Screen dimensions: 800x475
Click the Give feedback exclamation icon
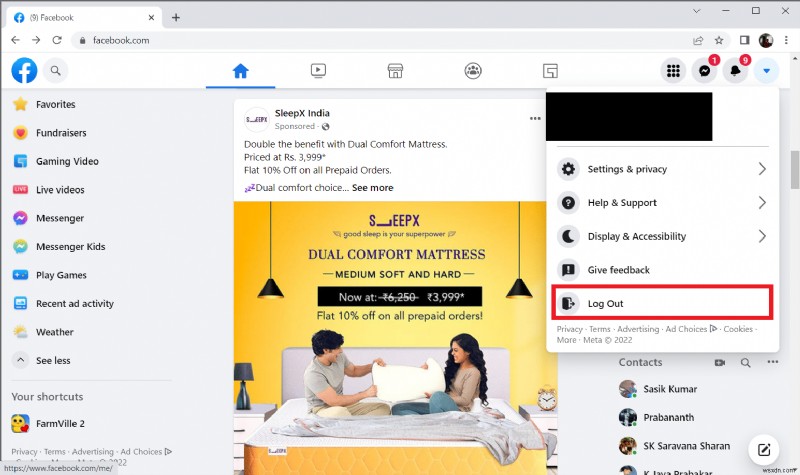(568, 270)
